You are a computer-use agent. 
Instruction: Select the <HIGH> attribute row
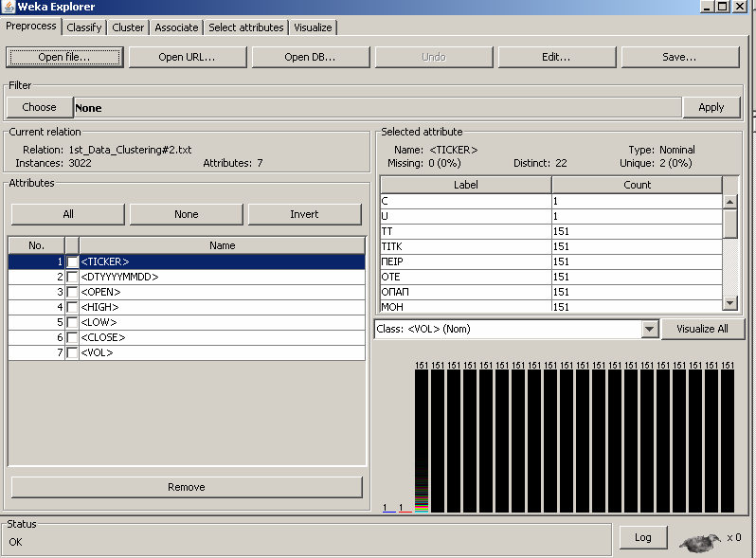coord(187,307)
